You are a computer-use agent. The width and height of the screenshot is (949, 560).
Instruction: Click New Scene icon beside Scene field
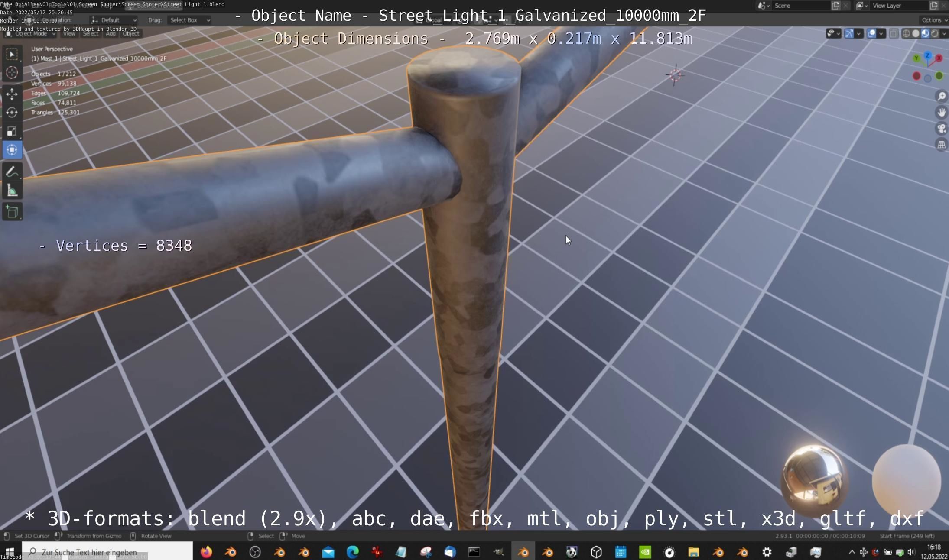click(835, 6)
